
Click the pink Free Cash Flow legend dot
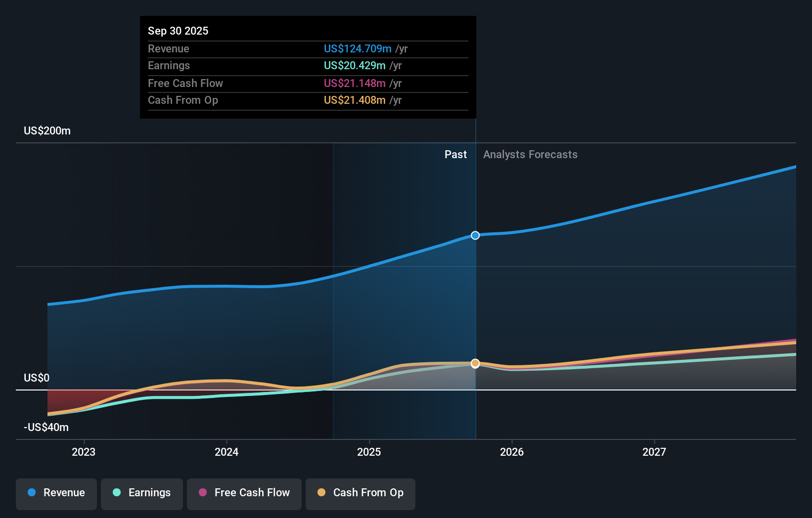(202, 493)
